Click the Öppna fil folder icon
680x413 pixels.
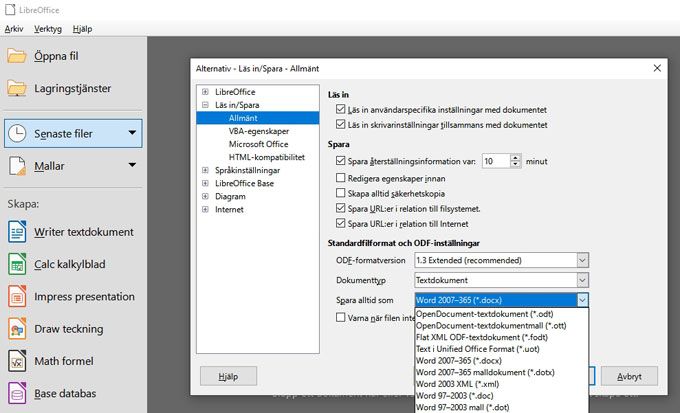click(16, 56)
